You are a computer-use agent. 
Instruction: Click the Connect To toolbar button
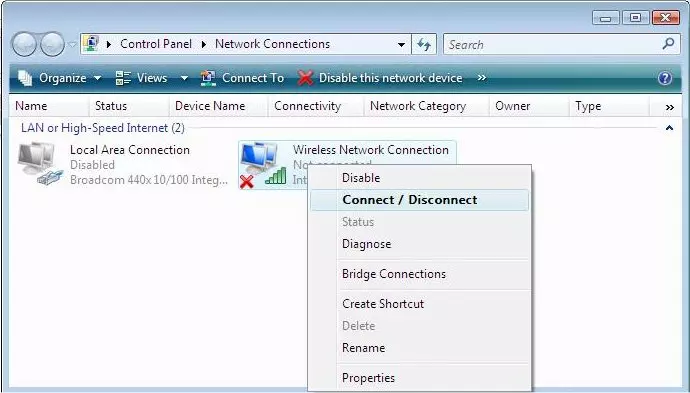coord(242,78)
